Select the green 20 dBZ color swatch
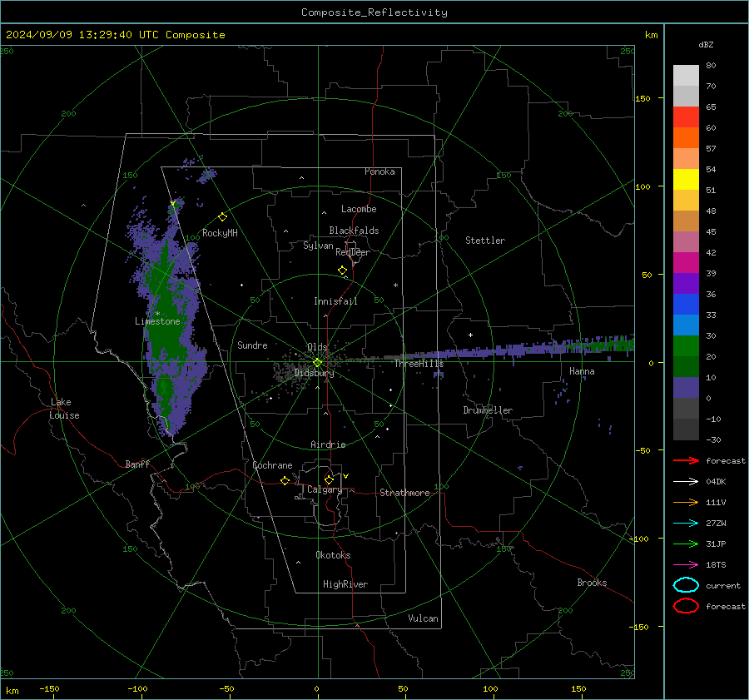Screen dimensions: 749x700 tap(686, 346)
